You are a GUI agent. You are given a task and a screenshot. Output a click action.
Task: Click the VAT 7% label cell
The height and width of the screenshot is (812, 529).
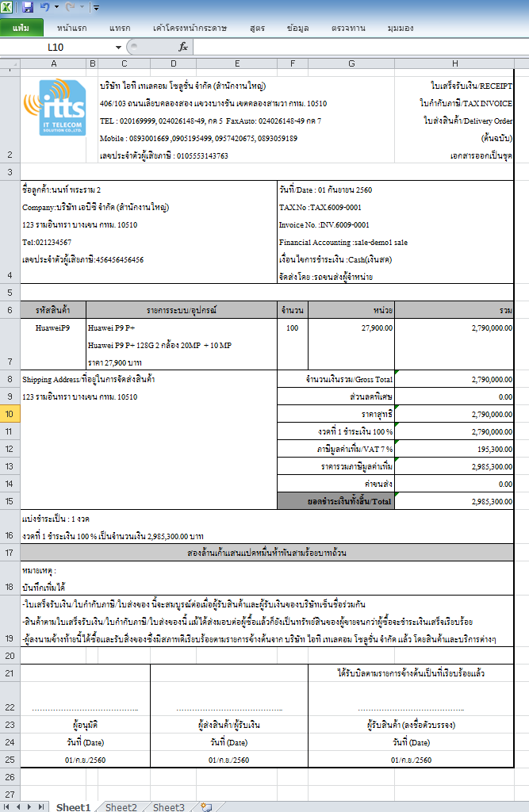pyautogui.click(x=335, y=449)
